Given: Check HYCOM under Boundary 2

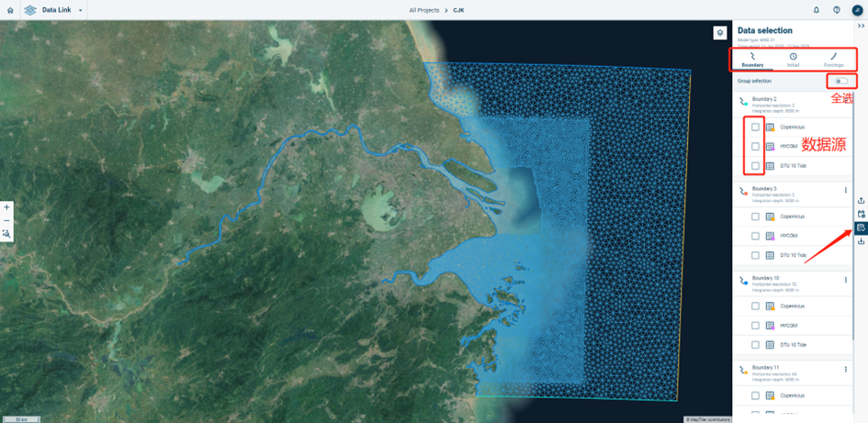Looking at the screenshot, I should coord(756,147).
